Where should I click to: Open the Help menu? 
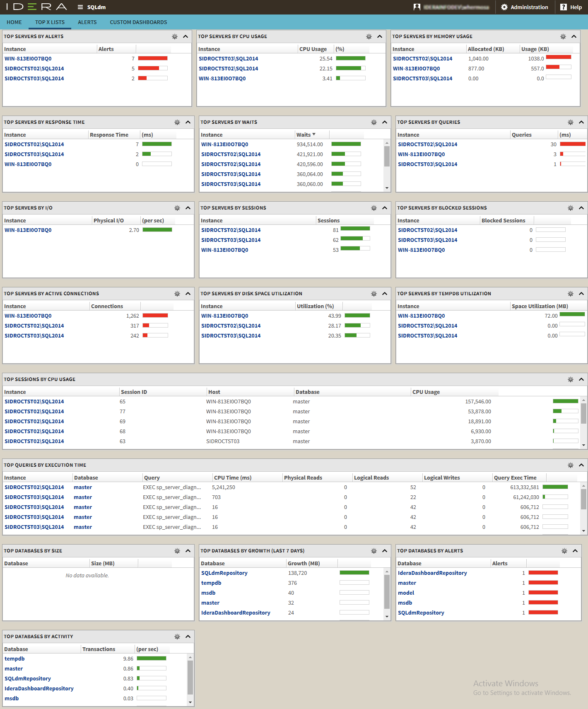tap(571, 7)
